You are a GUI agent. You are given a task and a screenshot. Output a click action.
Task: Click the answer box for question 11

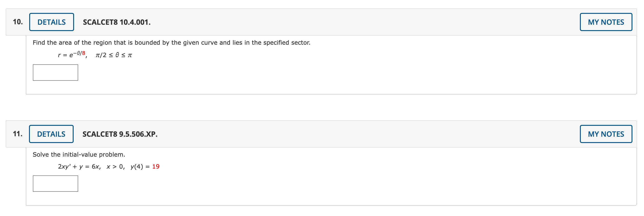point(55,184)
